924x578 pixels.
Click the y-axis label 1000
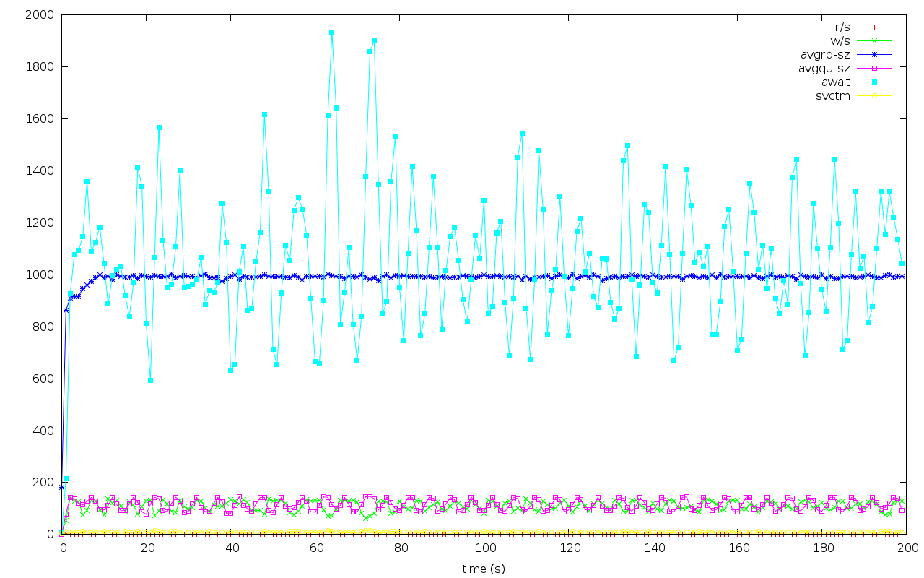tap(39, 275)
